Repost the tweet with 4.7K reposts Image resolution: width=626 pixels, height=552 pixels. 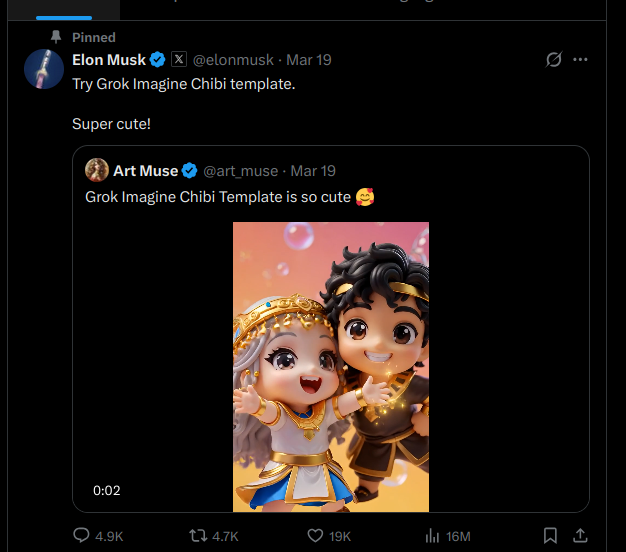point(197,536)
